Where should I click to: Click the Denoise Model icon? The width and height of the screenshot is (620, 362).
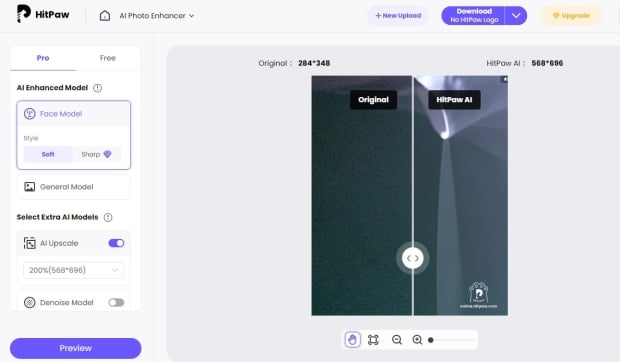30,303
